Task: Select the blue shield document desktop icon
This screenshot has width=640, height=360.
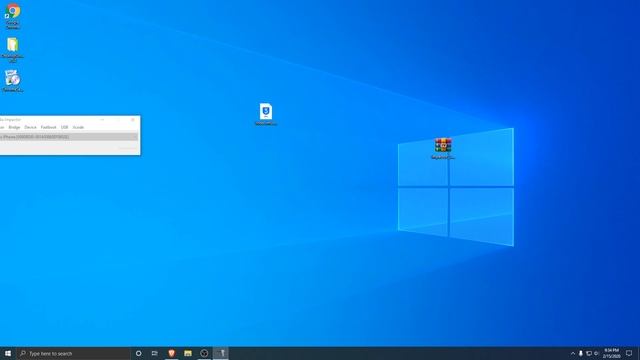Action: 266,114
